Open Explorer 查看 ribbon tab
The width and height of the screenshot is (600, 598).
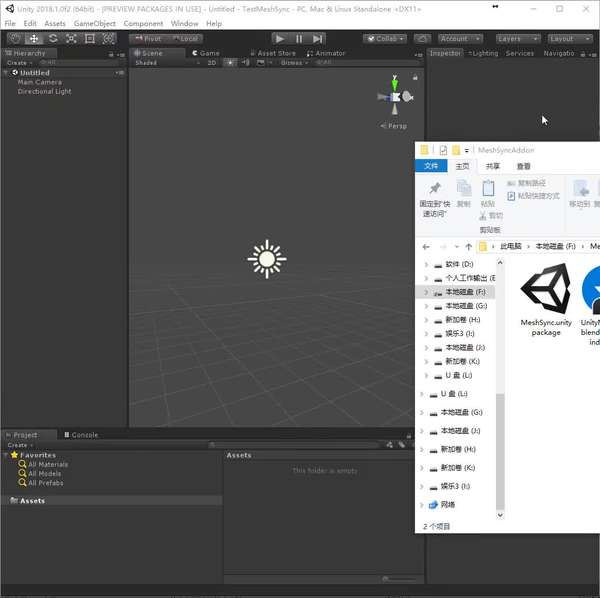(523, 166)
